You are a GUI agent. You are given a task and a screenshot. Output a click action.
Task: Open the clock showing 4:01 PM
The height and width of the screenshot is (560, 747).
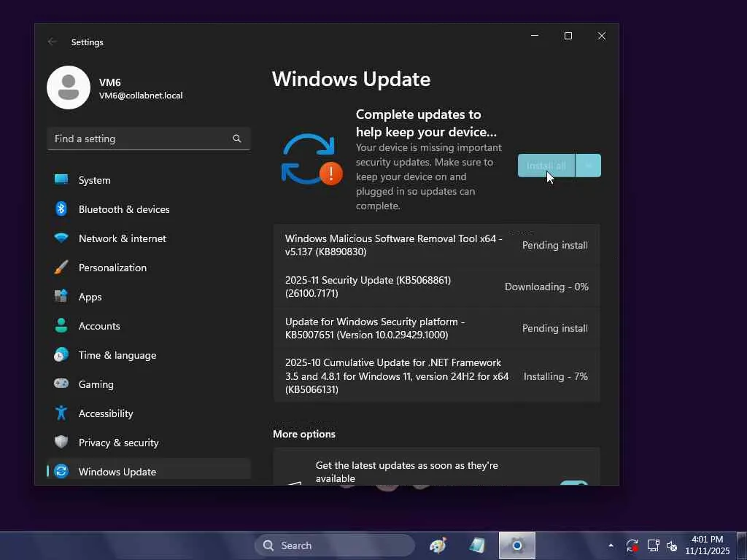tap(707, 545)
